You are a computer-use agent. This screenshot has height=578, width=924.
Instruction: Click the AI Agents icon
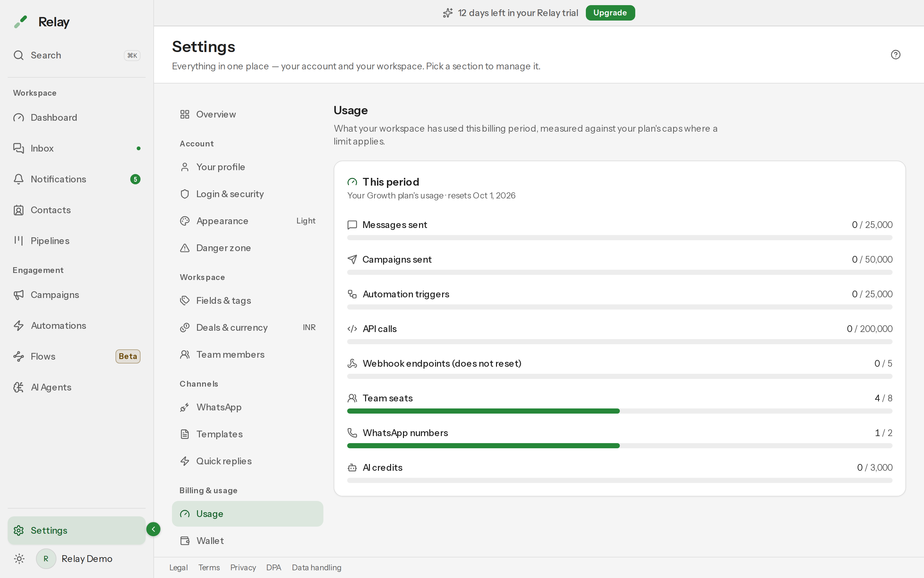tap(18, 387)
